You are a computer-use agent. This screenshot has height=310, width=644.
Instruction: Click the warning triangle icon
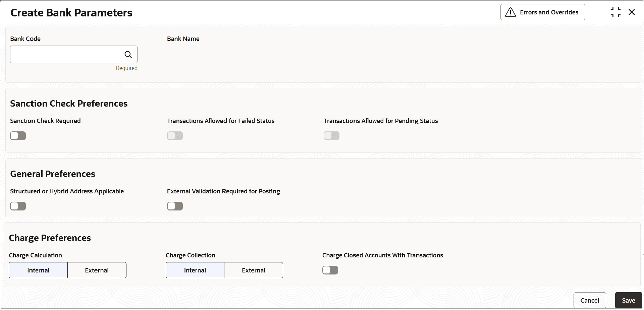coord(510,12)
